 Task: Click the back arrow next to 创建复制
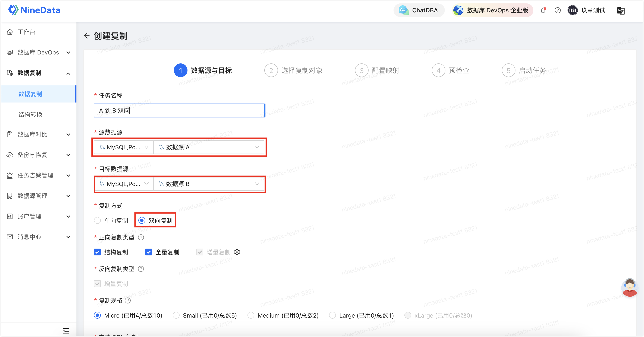pyautogui.click(x=86, y=36)
